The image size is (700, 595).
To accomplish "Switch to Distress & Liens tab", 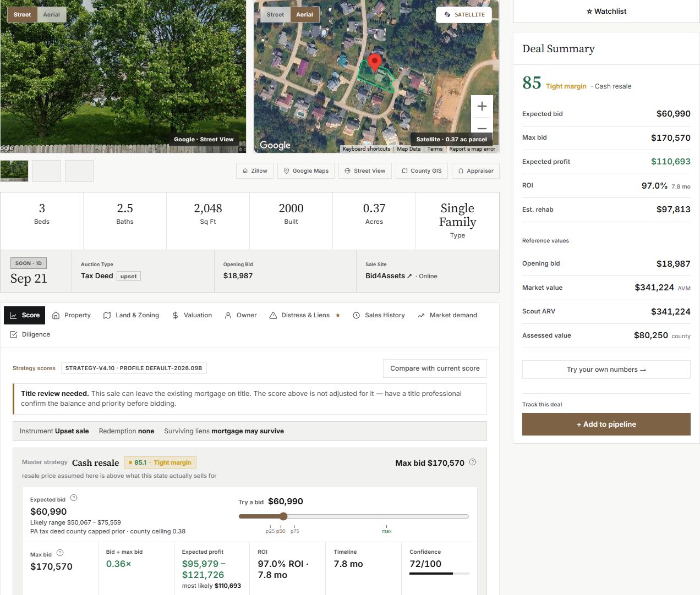I will pyautogui.click(x=305, y=315).
